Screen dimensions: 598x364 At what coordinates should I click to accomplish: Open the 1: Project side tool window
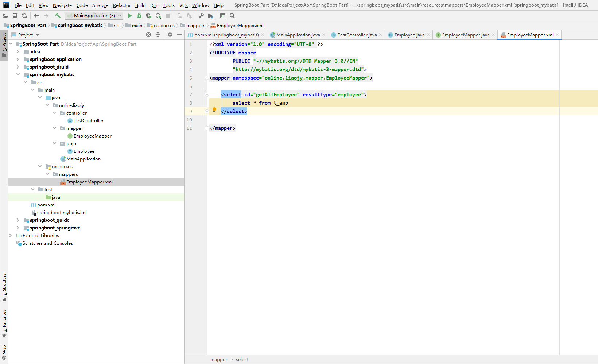click(x=4, y=45)
